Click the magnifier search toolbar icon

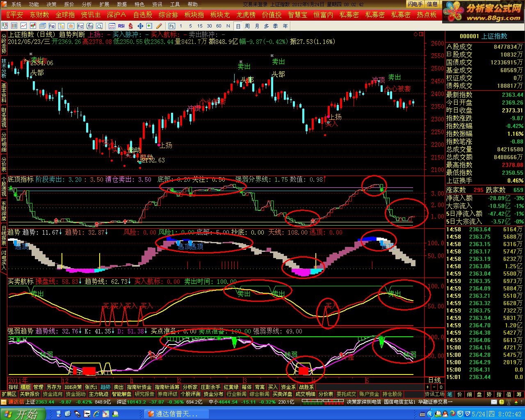click(x=99, y=26)
